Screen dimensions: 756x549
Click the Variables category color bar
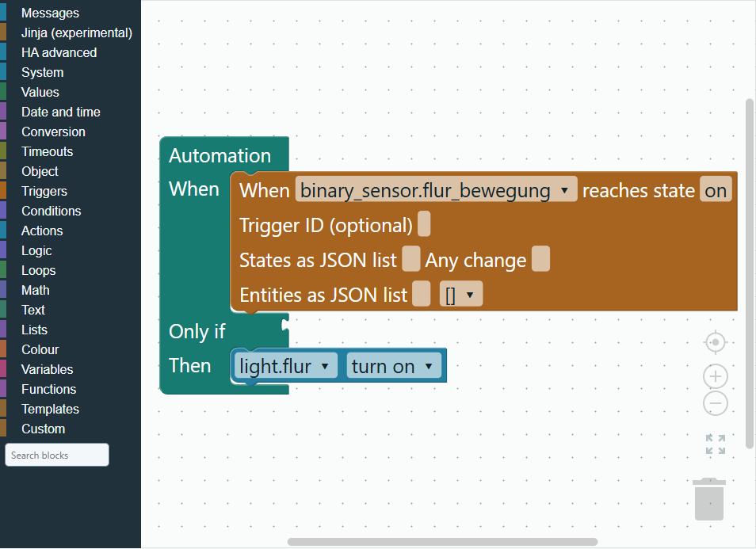pos(3,369)
